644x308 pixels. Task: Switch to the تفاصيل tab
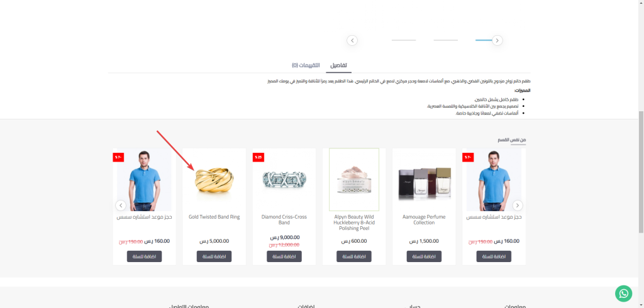click(x=339, y=65)
